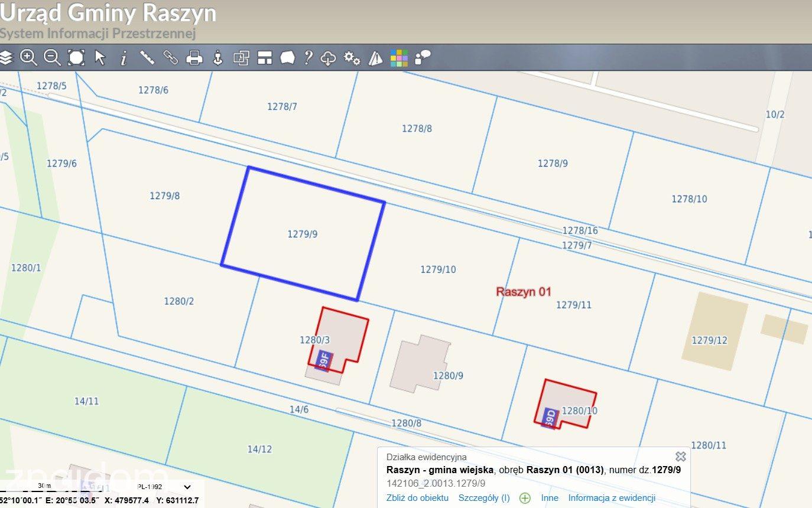The image size is (812, 508).
Task: Click the Zbliż do obiektu link
Action: tap(417, 498)
